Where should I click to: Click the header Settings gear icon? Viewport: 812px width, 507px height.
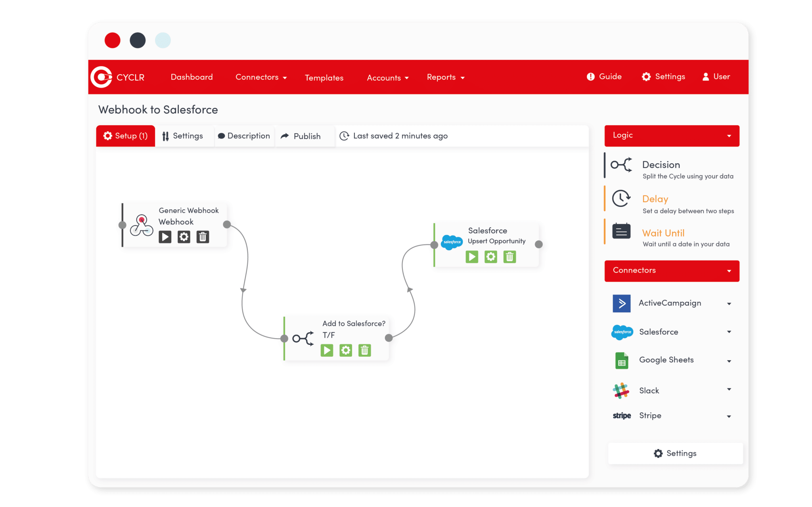[x=646, y=77]
